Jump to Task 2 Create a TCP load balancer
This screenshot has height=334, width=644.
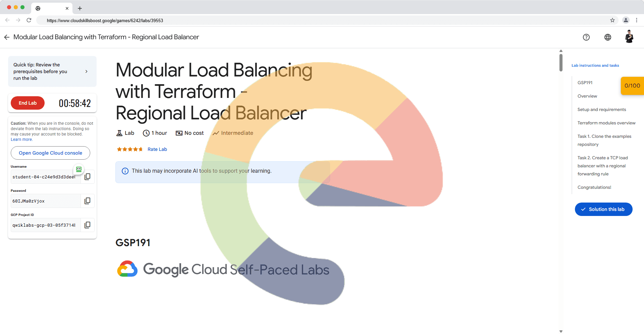click(603, 166)
